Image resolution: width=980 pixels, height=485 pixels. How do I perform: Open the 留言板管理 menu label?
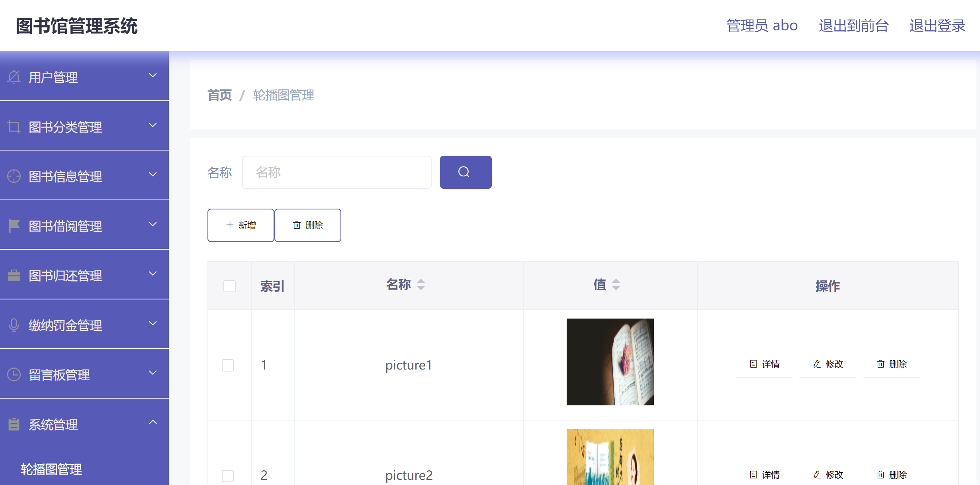59,375
